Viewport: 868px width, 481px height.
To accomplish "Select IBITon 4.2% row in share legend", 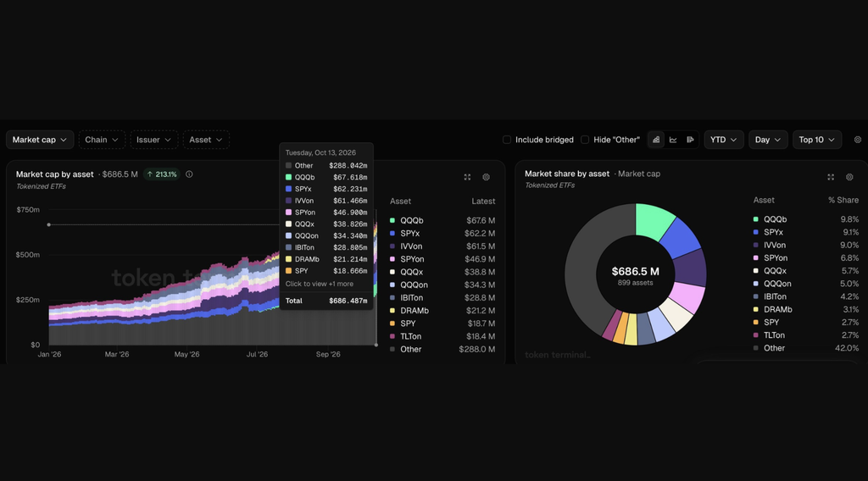I will click(806, 297).
